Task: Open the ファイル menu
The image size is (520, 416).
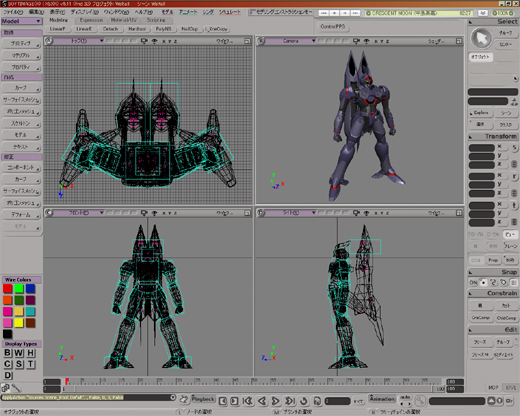Action: (x=13, y=12)
